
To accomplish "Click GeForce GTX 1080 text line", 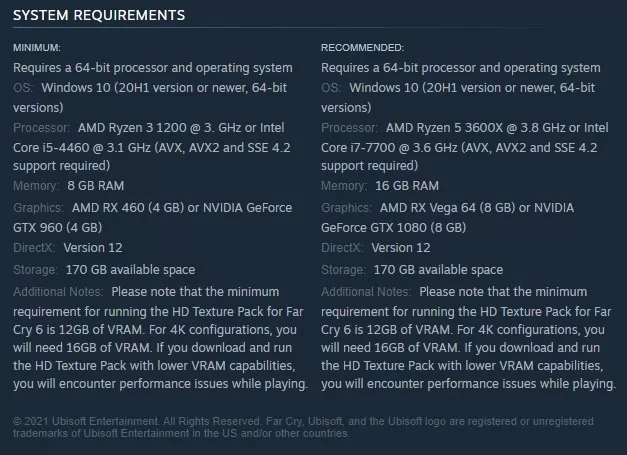I will pos(393,228).
